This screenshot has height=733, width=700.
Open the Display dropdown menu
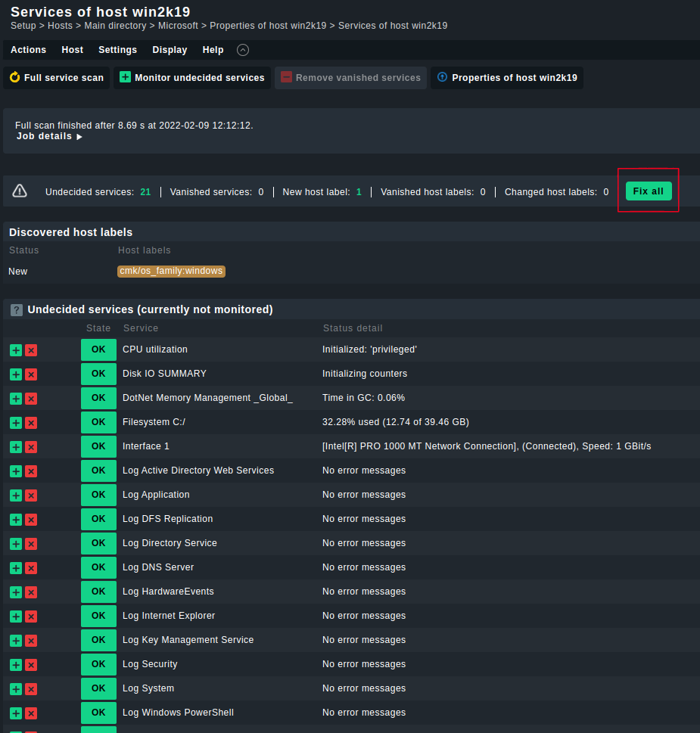[170, 49]
